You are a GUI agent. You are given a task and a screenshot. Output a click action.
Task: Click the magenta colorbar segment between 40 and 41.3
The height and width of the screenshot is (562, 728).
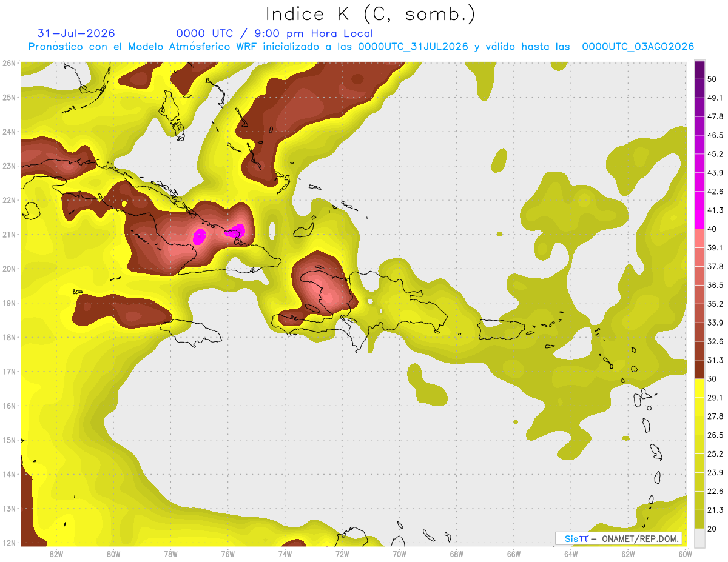(699, 219)
